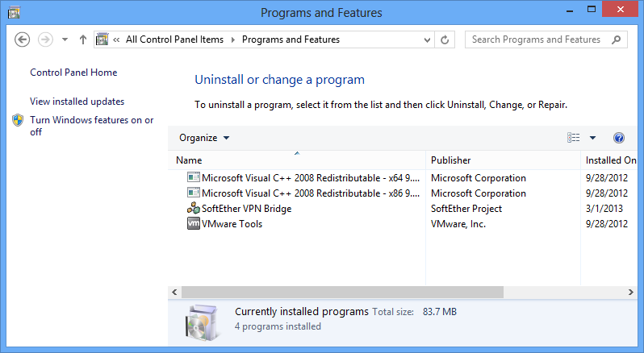Go up one folder level arrow
The height and width of the screenshot is (353, 644).
(x=83, y=39)
